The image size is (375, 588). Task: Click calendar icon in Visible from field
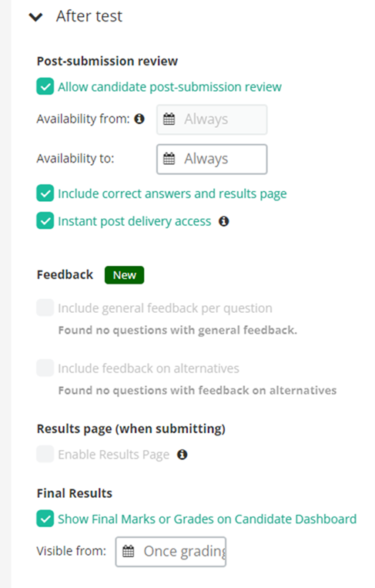128,551
